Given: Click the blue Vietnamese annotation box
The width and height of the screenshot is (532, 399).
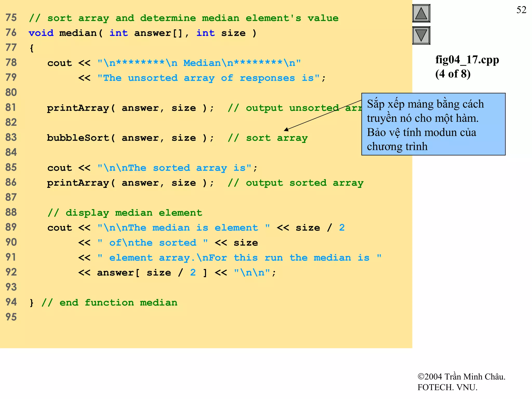Looking at the screenshot, I should 433,124.
